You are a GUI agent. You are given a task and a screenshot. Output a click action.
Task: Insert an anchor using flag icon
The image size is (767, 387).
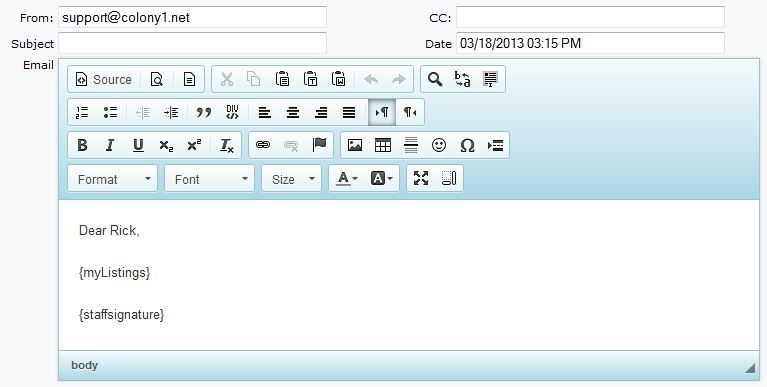click(x=319, y=145)
